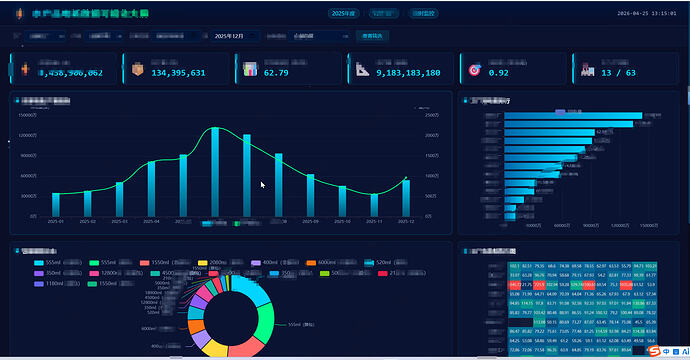The height and width of the screenshot is (360, 690).
Task: Select the middle tab in the header
Action: [384, 14]
